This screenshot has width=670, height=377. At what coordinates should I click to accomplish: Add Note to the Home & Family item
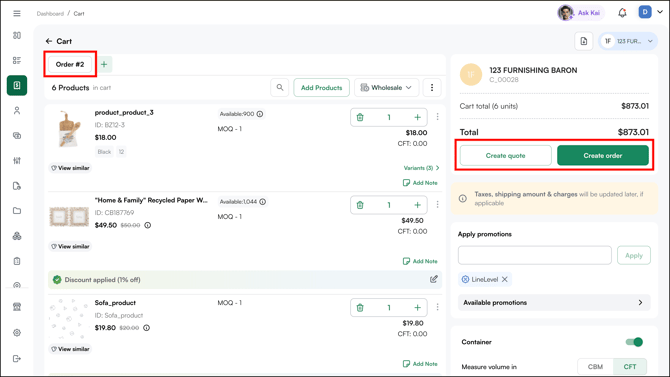(420, 261)
